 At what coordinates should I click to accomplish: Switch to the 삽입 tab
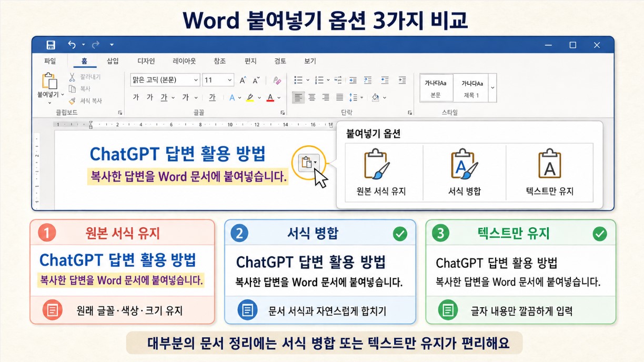[x=113, y=61]
